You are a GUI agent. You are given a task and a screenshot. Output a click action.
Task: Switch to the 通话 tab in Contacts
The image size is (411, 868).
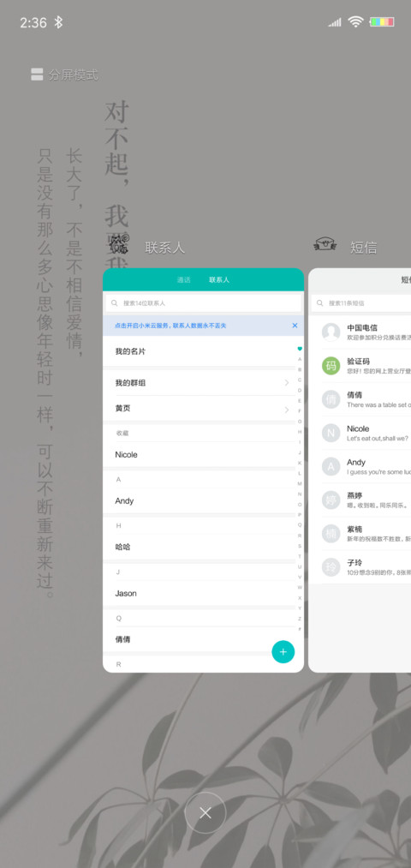tap(183, 280)
